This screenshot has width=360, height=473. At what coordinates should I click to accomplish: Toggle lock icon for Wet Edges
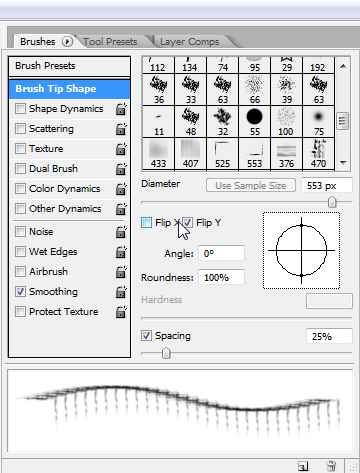coord(121,252)
